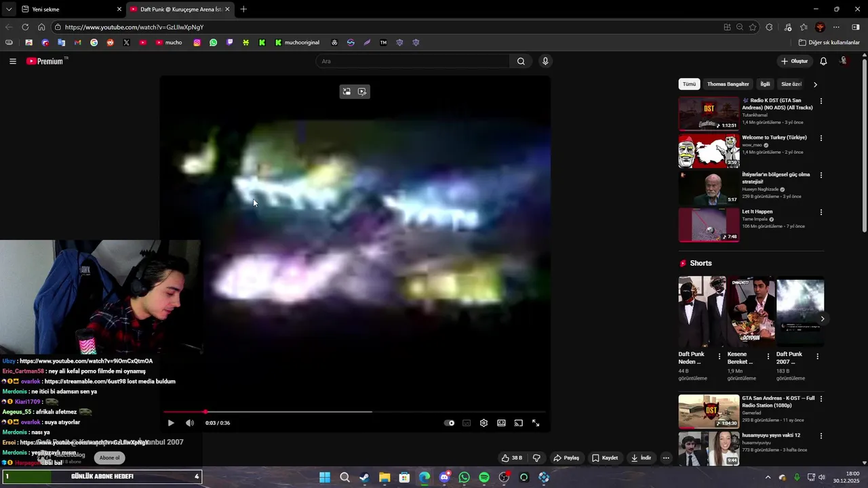
Task: Click the picture-in-picture overlay icon on the video
Action: click(347, 91)
